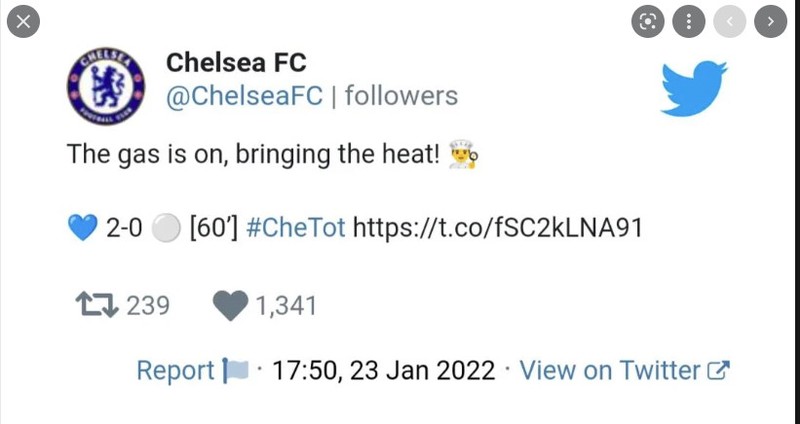
Task: Click the white circle emoji
Action: [x=166, y=228]
